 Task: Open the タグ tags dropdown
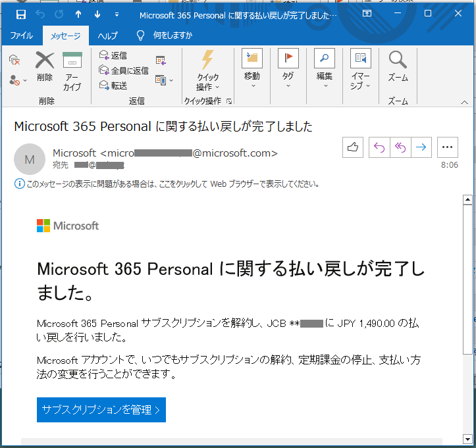pyautogui.click(x=288, y=68)
